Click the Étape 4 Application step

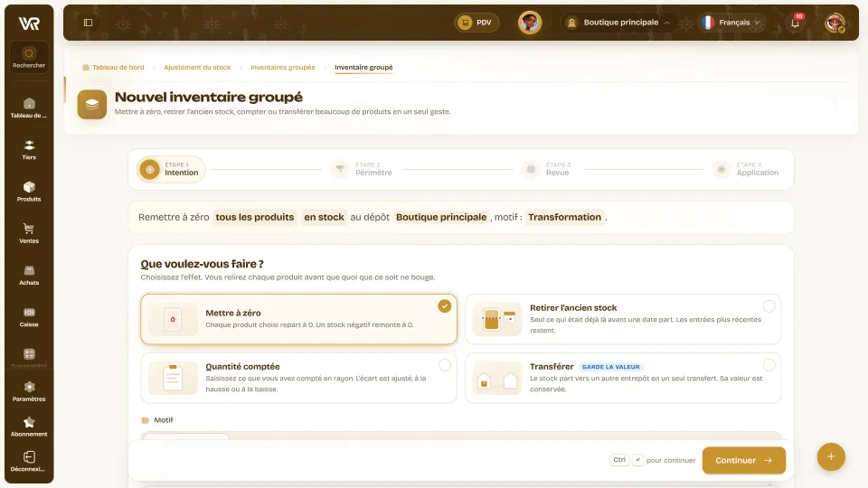click(746, 169)
